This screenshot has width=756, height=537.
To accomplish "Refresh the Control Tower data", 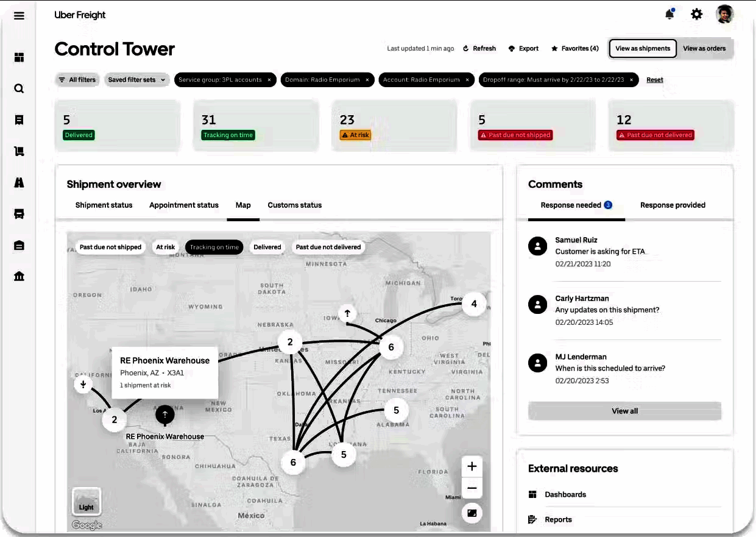I will 479,49.
